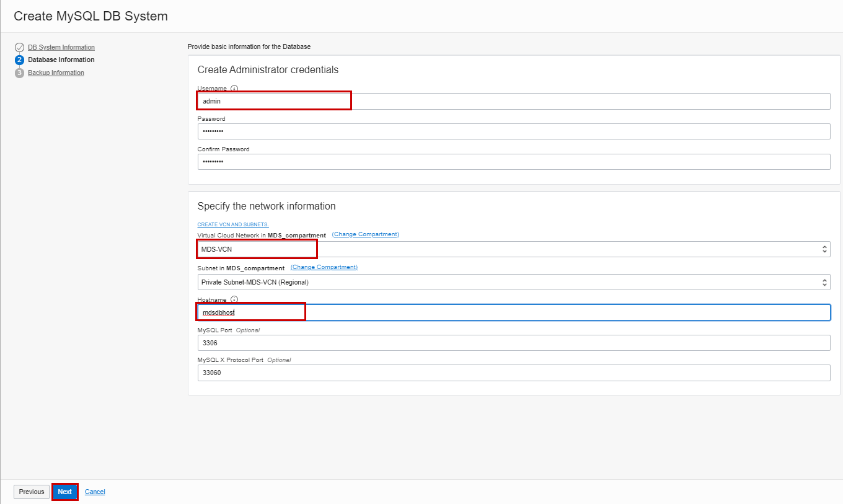Click the step 2 badge beside Database Information
This screenshot has width=843, height=504.
tap(19, 60)
